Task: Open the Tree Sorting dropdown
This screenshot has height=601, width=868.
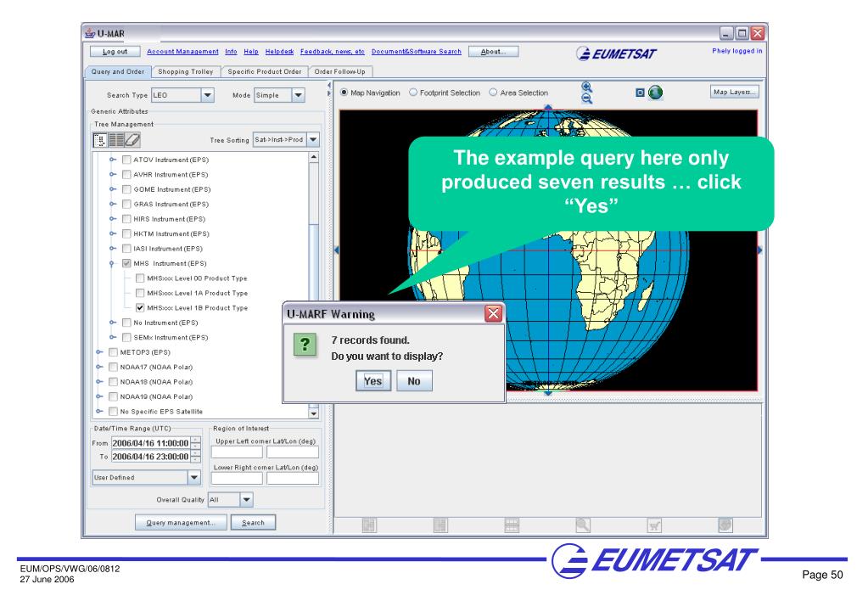Action: tap(313, 139)
